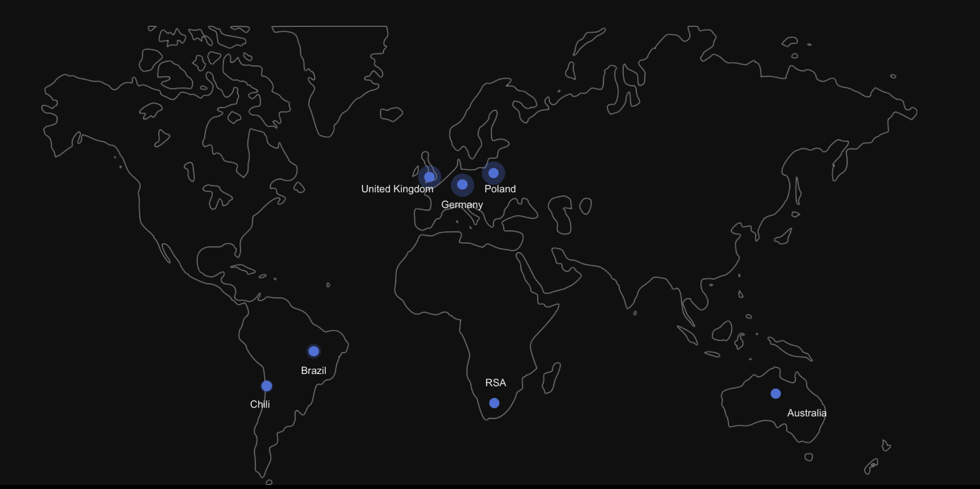
Task: Select the Brazil location dot
Action: [313, 351]
